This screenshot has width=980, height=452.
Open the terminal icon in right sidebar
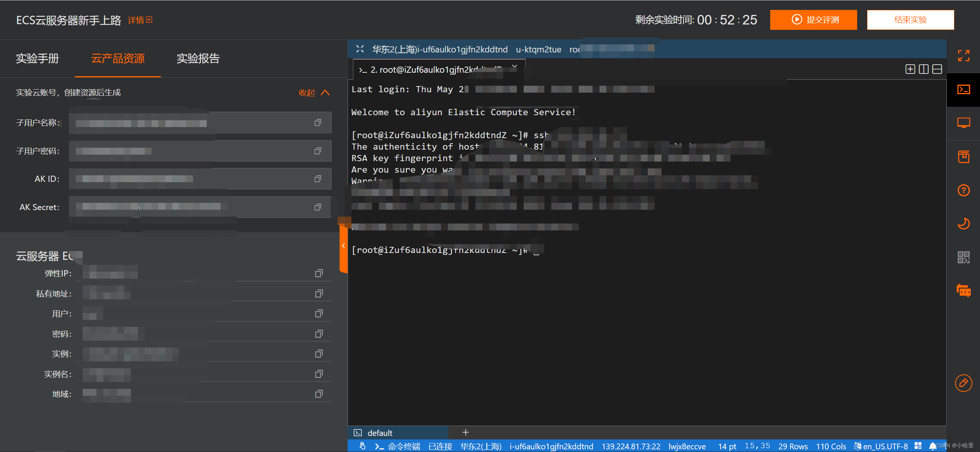tap(964, 90)
